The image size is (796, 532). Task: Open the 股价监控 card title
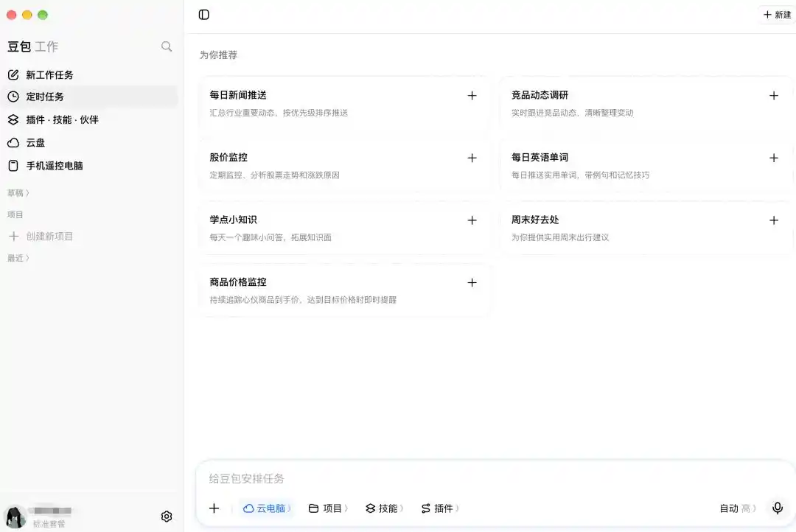coord(228,158)
